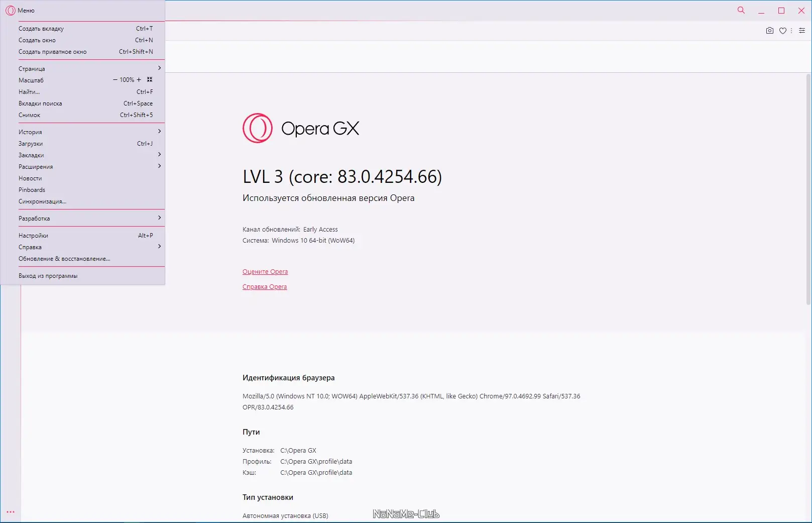Open the 'Справка Opera' link
The image size is (812, 523).
(265, 287)
